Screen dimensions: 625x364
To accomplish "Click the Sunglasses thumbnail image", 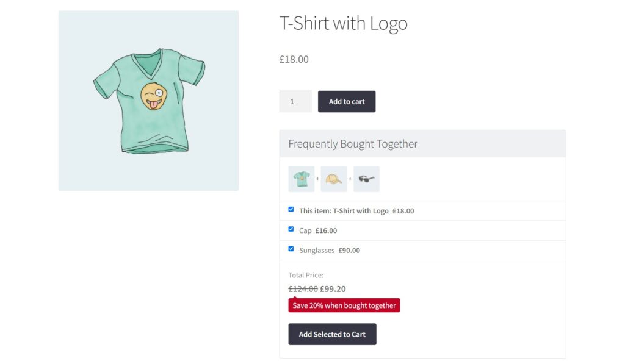I will point(366,179).
